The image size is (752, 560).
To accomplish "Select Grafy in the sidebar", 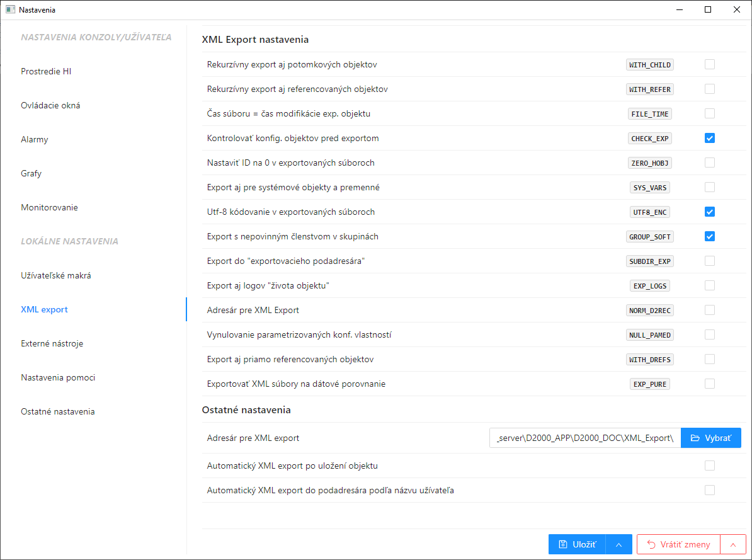I will 31,173.
